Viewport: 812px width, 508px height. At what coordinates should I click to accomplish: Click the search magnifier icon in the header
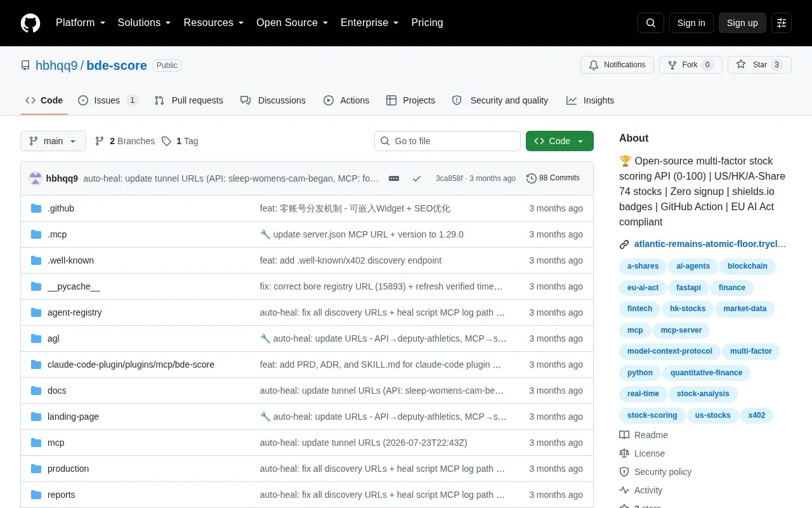click(x=651, y=23)
